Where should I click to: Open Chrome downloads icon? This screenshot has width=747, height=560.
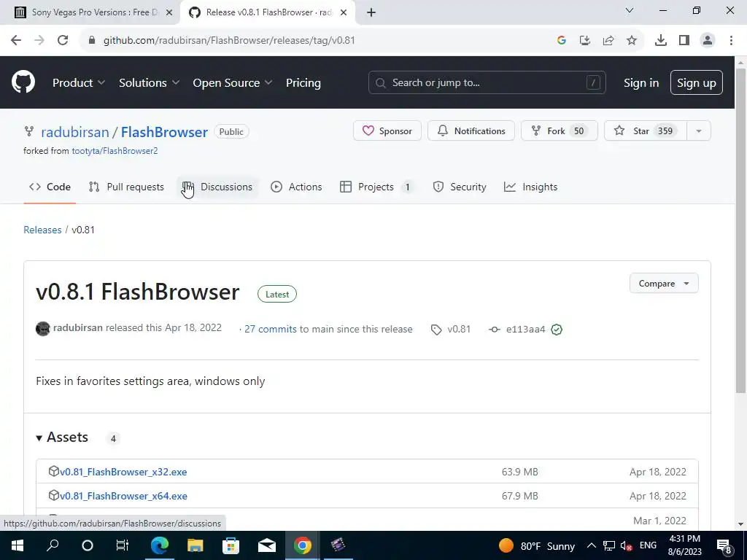click(661, 41)
